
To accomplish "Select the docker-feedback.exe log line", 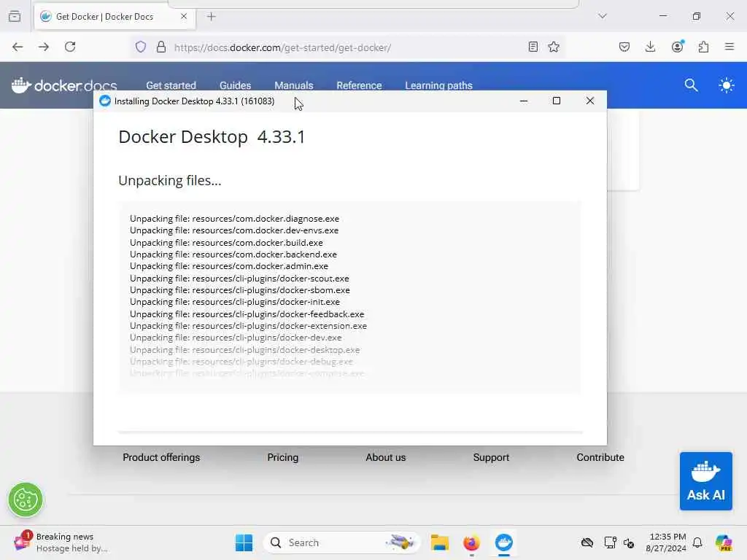I will point(247,314).
